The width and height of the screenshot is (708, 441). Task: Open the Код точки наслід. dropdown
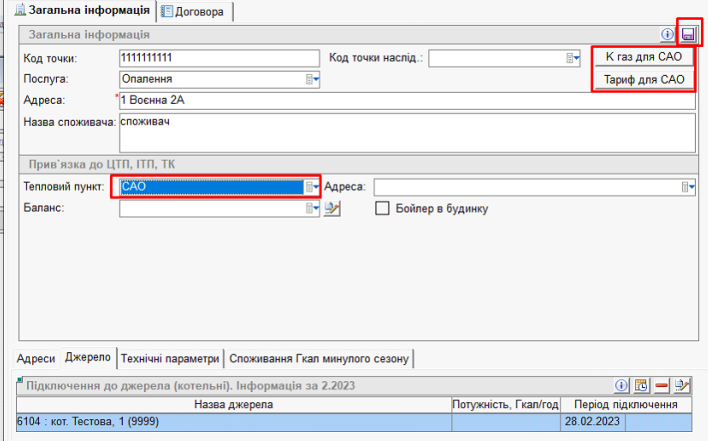tap(574, 58)
